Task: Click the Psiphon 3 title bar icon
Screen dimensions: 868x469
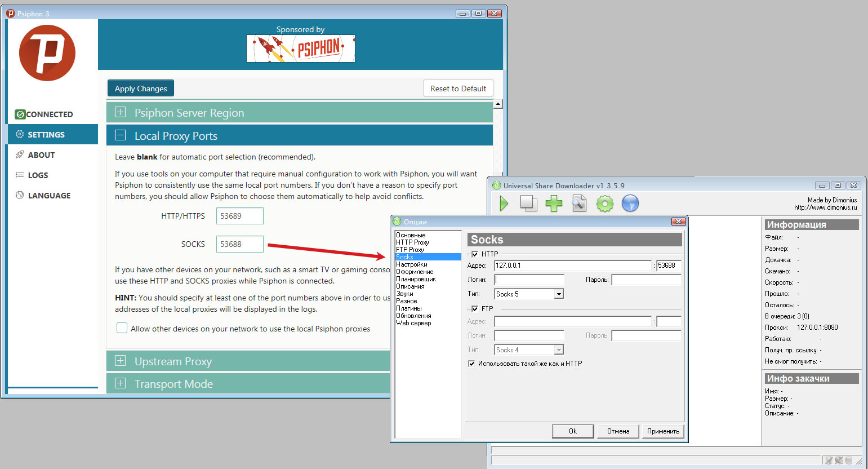Action: (10, 13)
